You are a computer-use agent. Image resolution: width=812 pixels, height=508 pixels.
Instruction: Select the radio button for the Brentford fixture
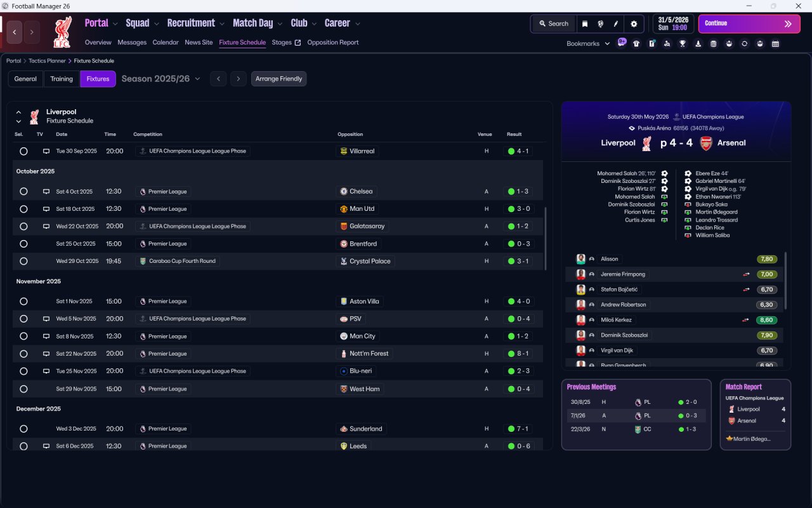23,244
